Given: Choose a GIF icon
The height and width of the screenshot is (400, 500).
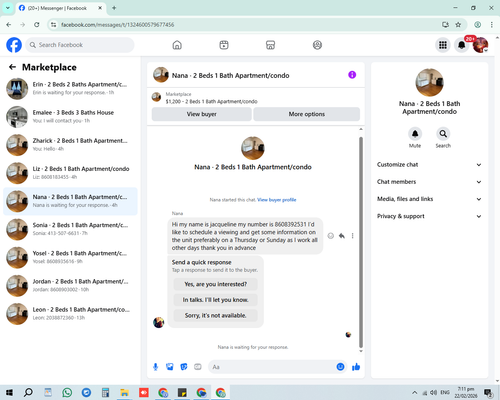Looking at the screenshot, I should pyautogui.click(x=198, y=367).
